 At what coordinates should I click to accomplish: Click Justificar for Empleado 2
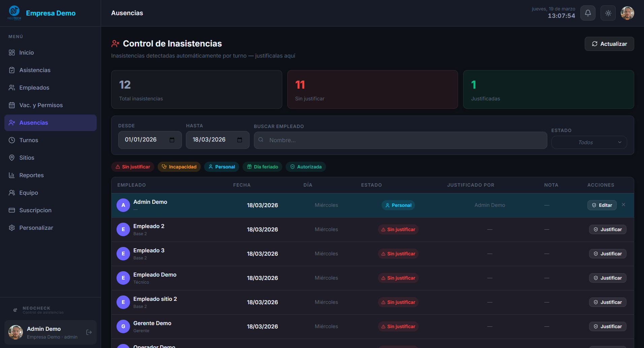coord(608,229)
